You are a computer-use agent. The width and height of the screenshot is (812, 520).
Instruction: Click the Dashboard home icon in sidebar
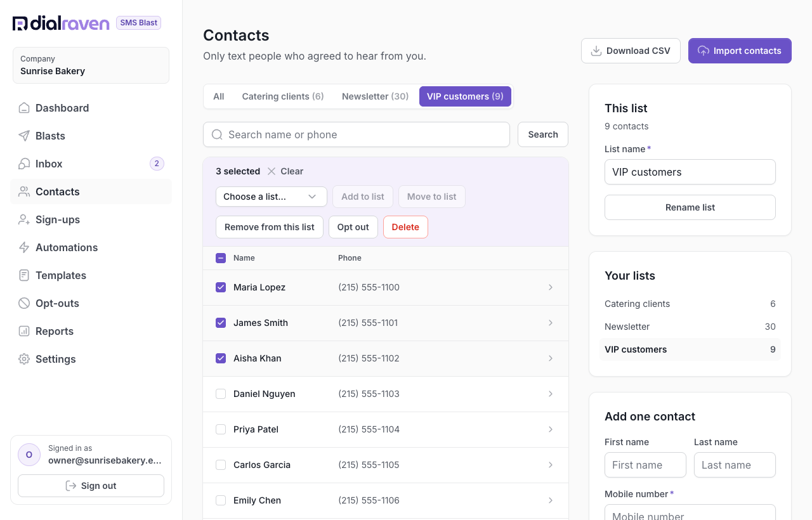[x=24, y=108]
